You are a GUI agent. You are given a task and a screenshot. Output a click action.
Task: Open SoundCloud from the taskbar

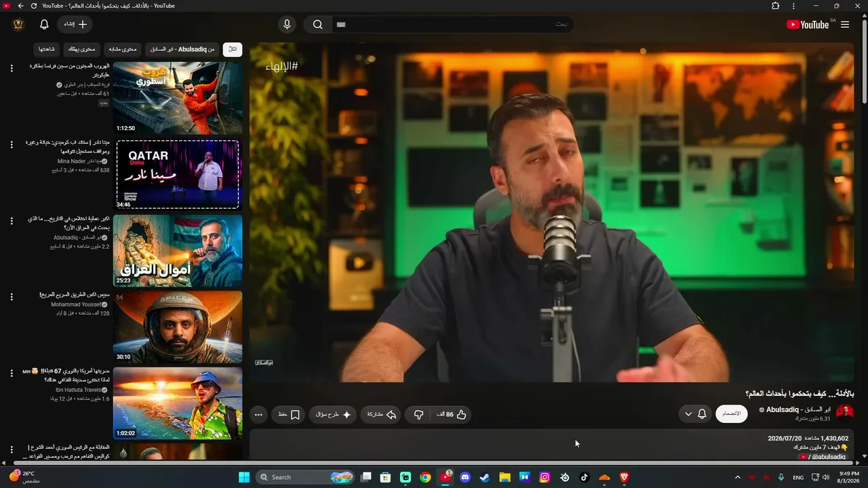604,477
